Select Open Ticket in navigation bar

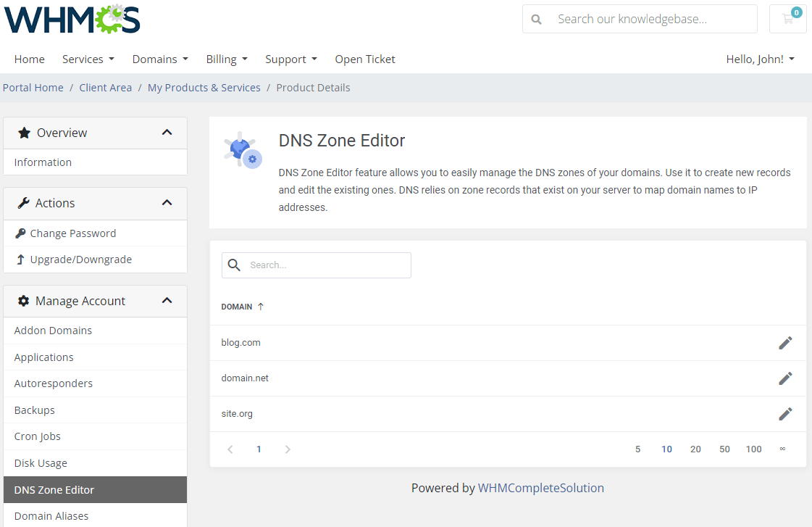365,59
